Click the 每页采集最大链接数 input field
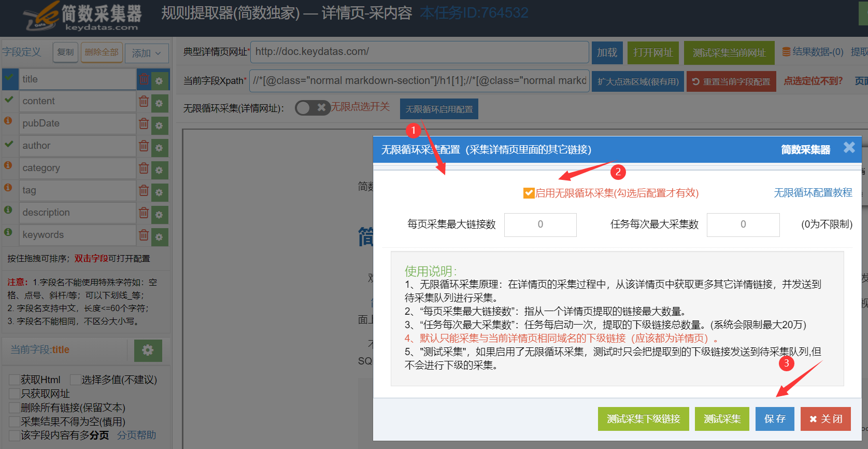 click(x=540, y=224)
